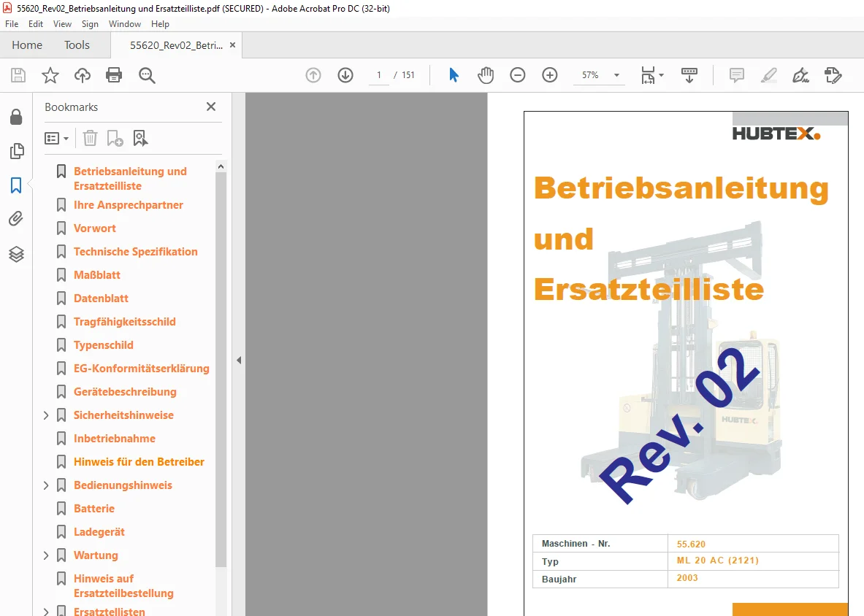Open the Layers panel
The height and width of the screenshot is (616, 864).
pyautogui.click(x=16, y=254)
